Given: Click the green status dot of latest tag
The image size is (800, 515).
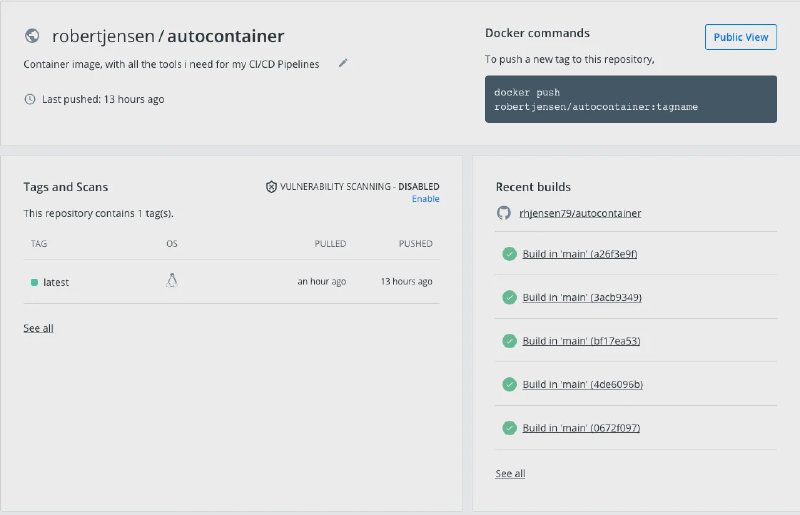Looking at the screenshot, I should click(34, 282).
